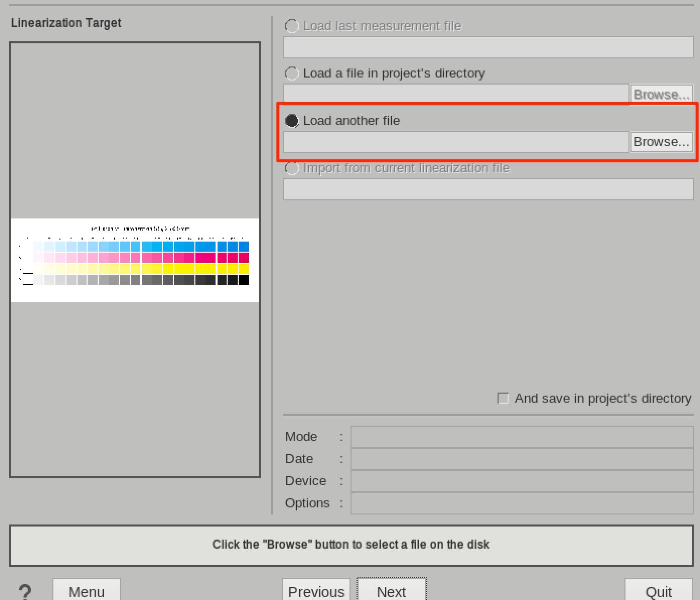Click the Options information field
700x600 pixels.
coord(522,503)
